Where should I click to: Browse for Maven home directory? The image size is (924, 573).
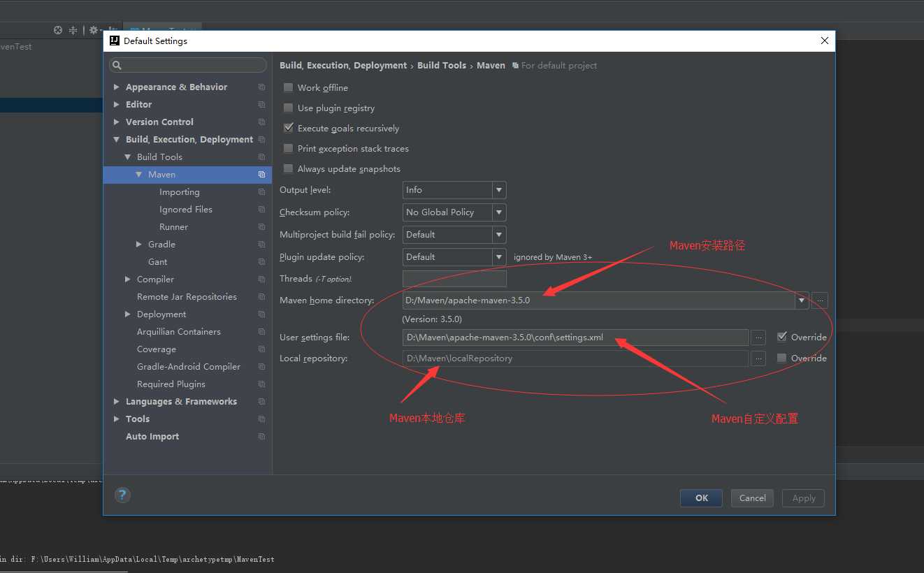(x=821, y=300)
